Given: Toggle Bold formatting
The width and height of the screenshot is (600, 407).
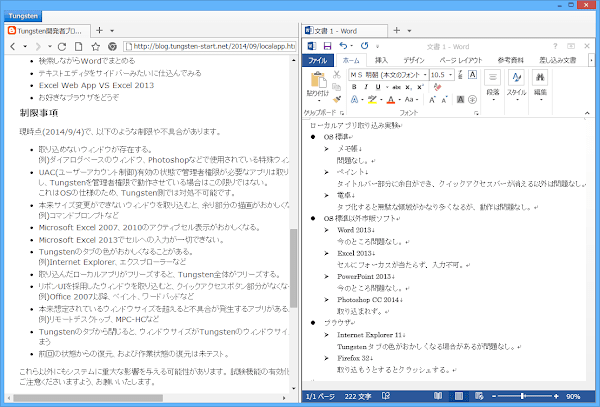Looking at the screenshot, I should pyautogui.click(x=354, y=87).
